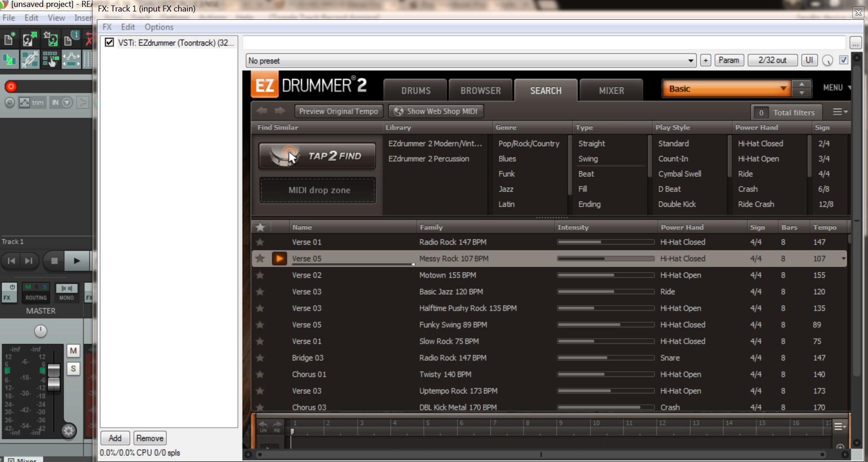Viewport: 868px width, 462px height.
Task: Click the song track Undo arrow
Action: 263,426
